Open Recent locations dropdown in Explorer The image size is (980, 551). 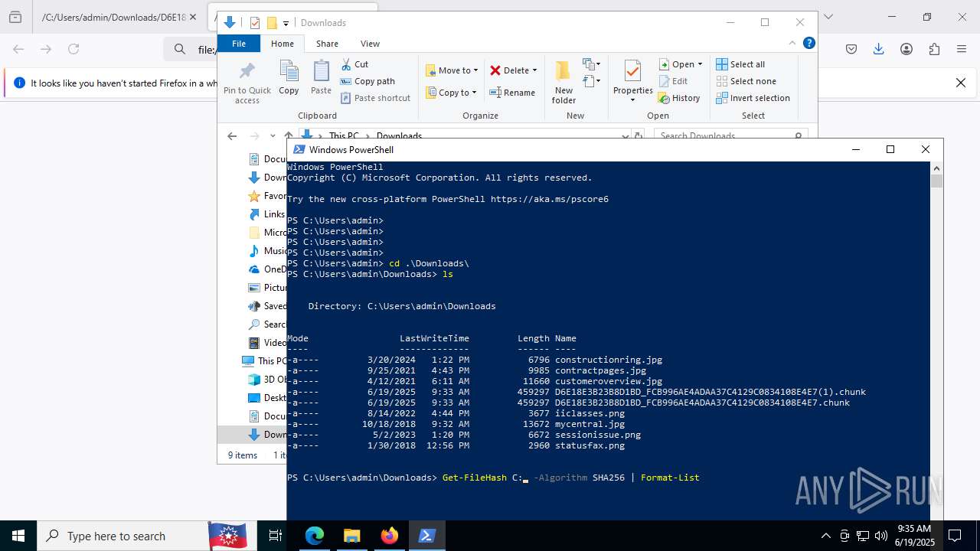[x=273, y=136]
